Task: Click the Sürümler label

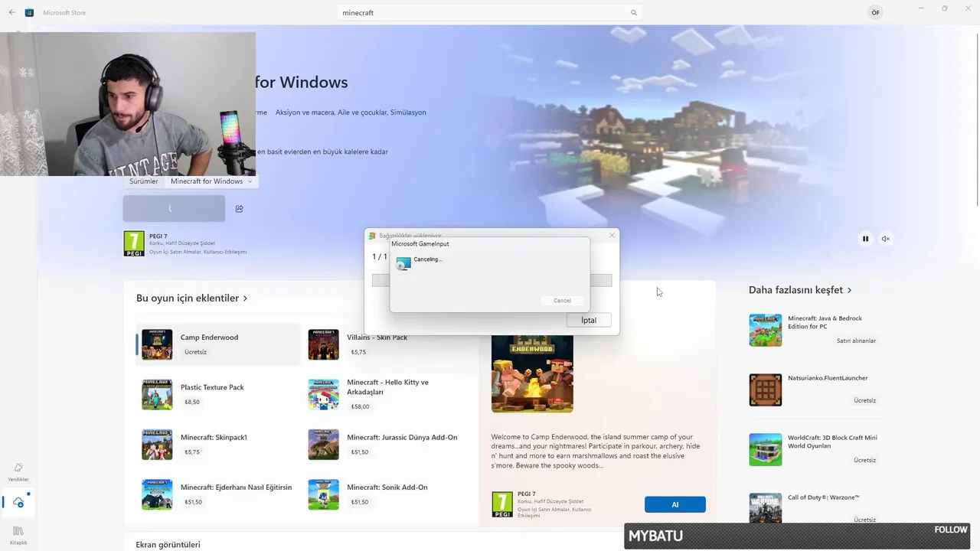Action: [x=144, y=181]
